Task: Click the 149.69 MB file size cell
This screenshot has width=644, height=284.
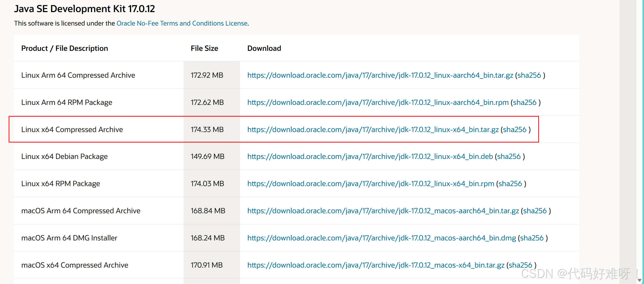Action: click(x=212, y=157)
